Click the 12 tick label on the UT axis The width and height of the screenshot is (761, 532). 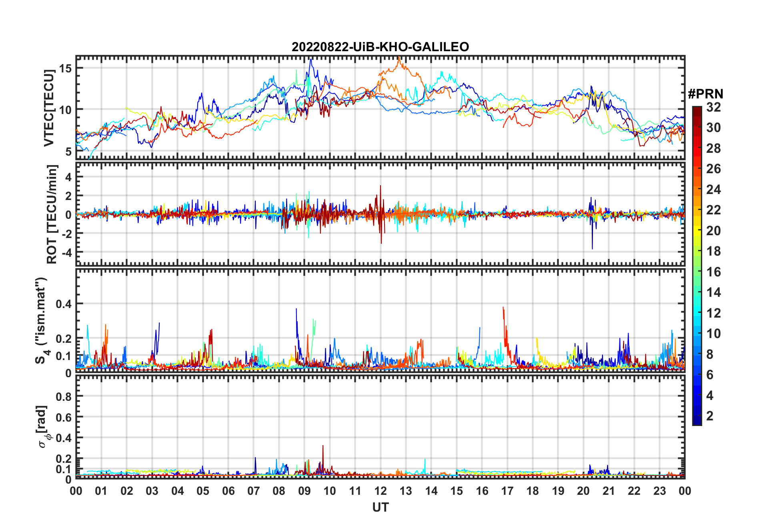tap(380, 491)
